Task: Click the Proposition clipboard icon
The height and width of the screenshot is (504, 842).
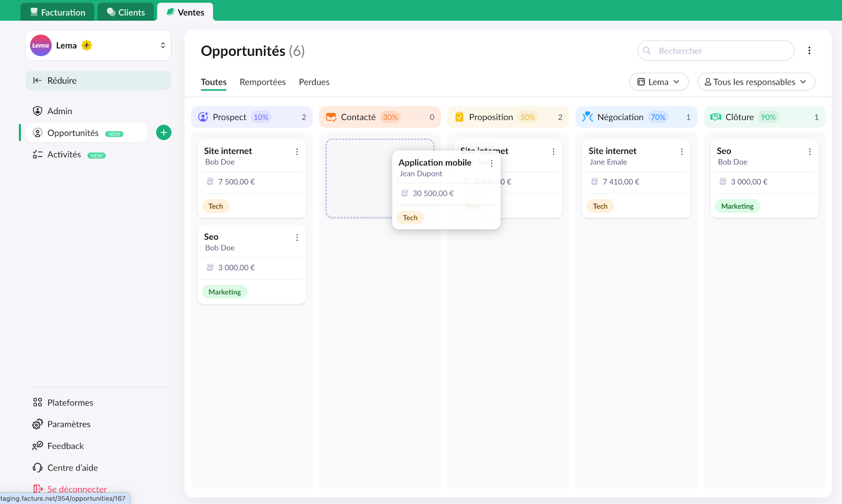Action: 459,117
